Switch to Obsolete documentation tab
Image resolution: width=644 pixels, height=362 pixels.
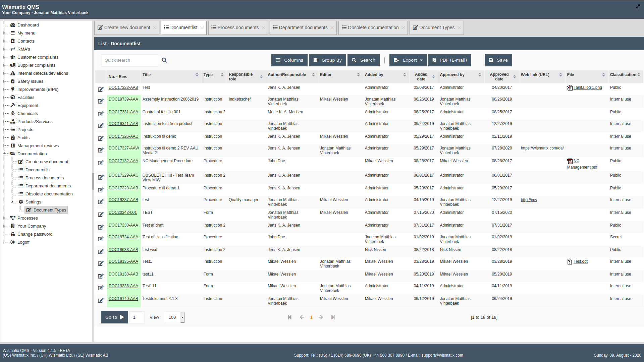point(373,28)
